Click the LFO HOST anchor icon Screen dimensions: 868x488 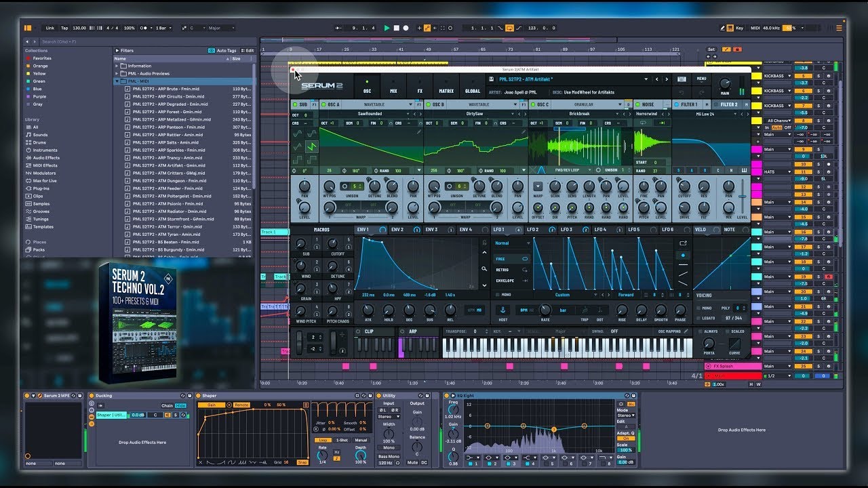[503, 309]
